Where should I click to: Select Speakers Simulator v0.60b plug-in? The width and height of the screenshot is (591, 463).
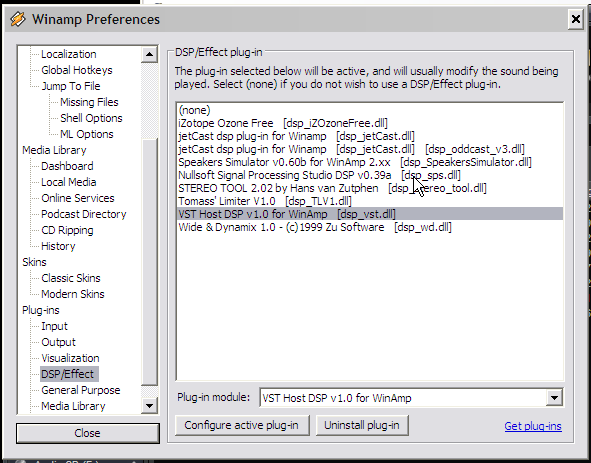click(370, 162)
